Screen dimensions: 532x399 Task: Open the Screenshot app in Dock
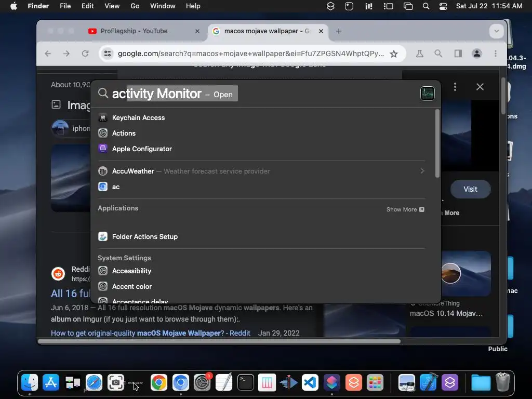(x=116, y=382)
